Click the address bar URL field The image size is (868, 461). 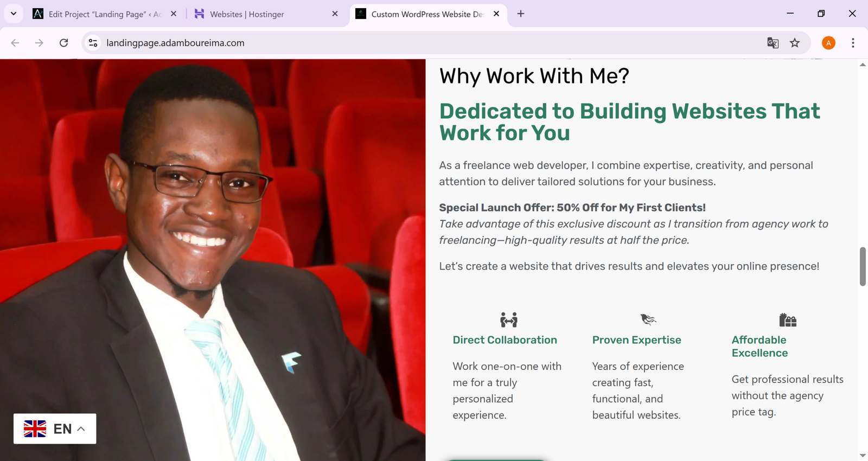coord(380,43)
